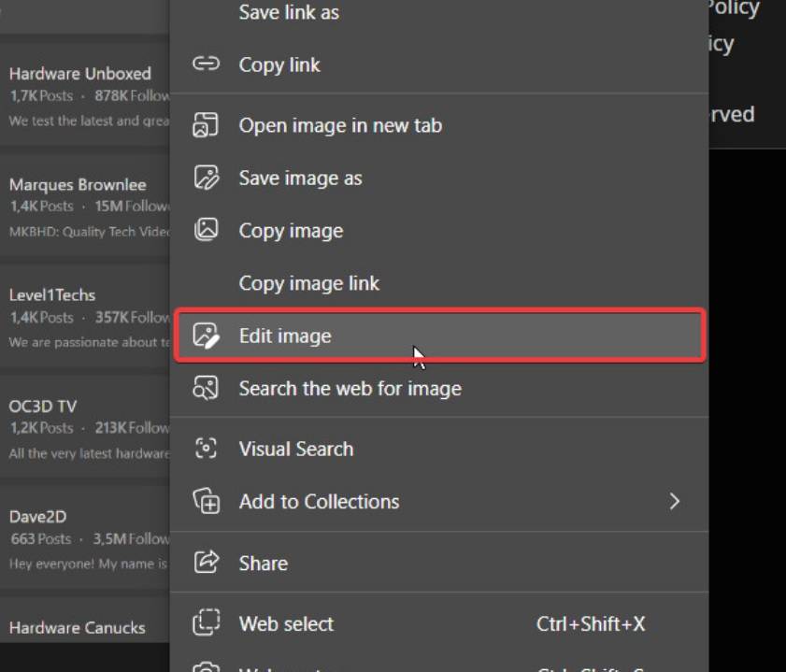Click the Share arrow icon

click(206, 563)
